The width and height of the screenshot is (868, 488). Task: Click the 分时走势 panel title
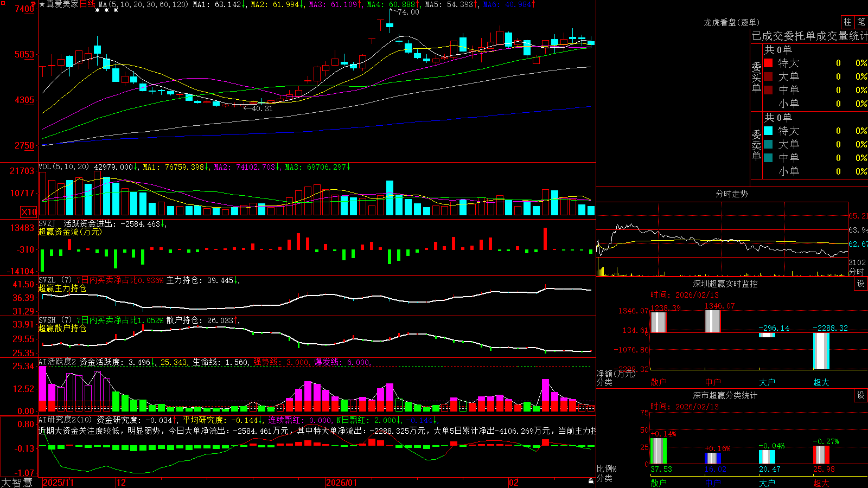tap(731, 194)
